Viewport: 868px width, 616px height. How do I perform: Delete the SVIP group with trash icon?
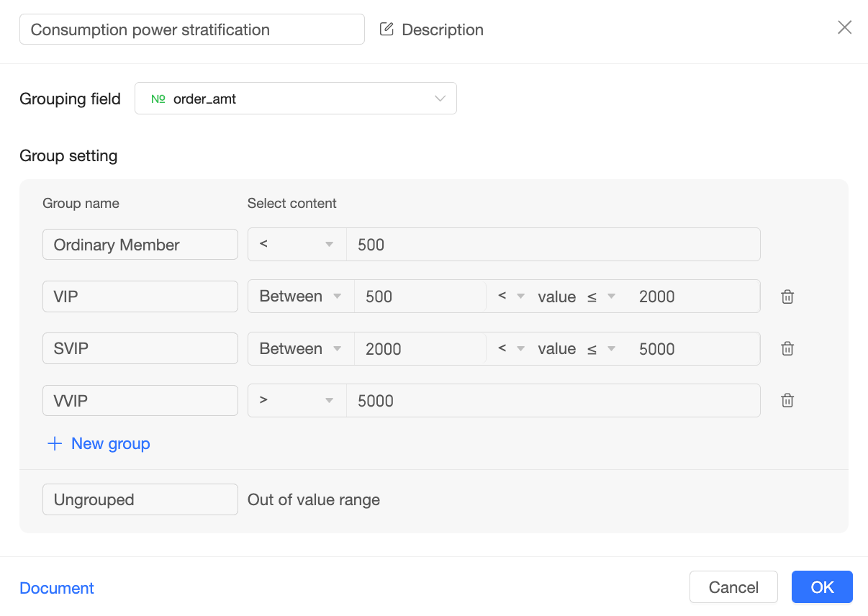coord(787,348)
